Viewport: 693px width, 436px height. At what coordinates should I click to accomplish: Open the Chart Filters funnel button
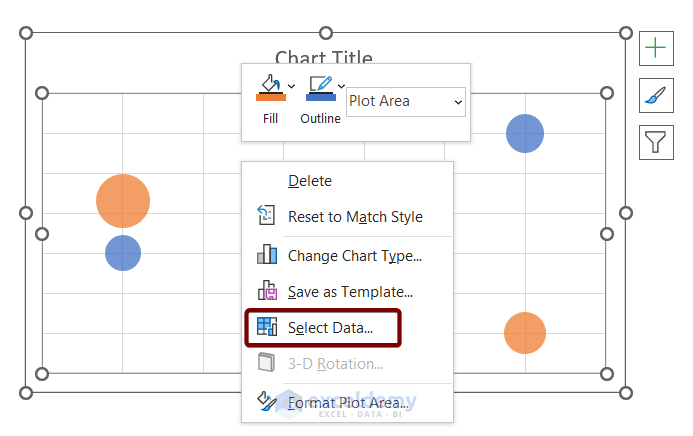[655, 143]
